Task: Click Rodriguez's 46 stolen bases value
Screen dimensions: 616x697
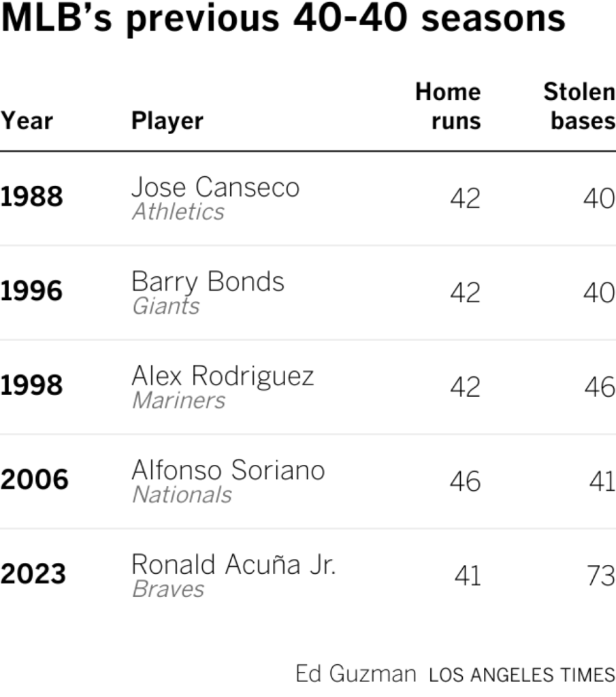Action: 600,387
